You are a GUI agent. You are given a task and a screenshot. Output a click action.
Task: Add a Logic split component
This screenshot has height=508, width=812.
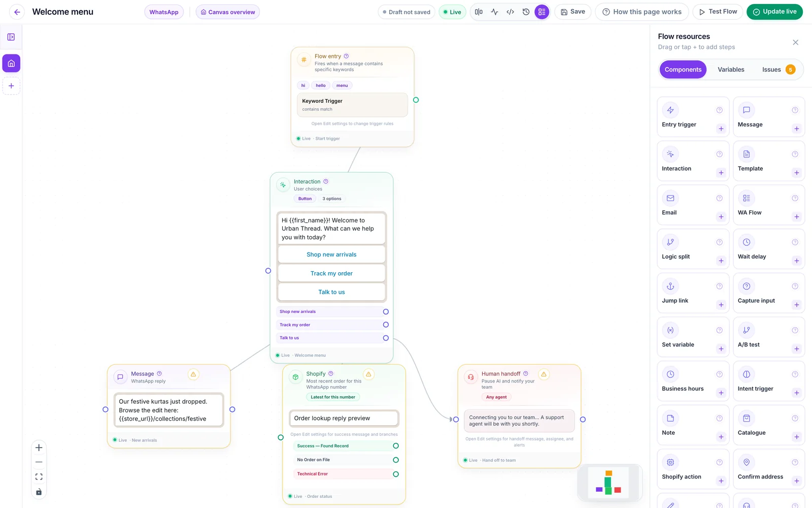coord(721,261)
